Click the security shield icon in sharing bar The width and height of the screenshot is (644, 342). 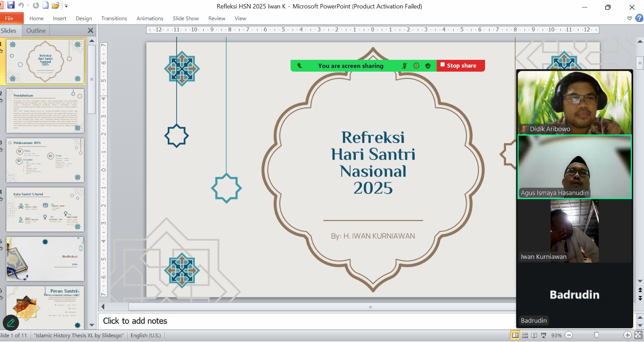pos(428,66)
